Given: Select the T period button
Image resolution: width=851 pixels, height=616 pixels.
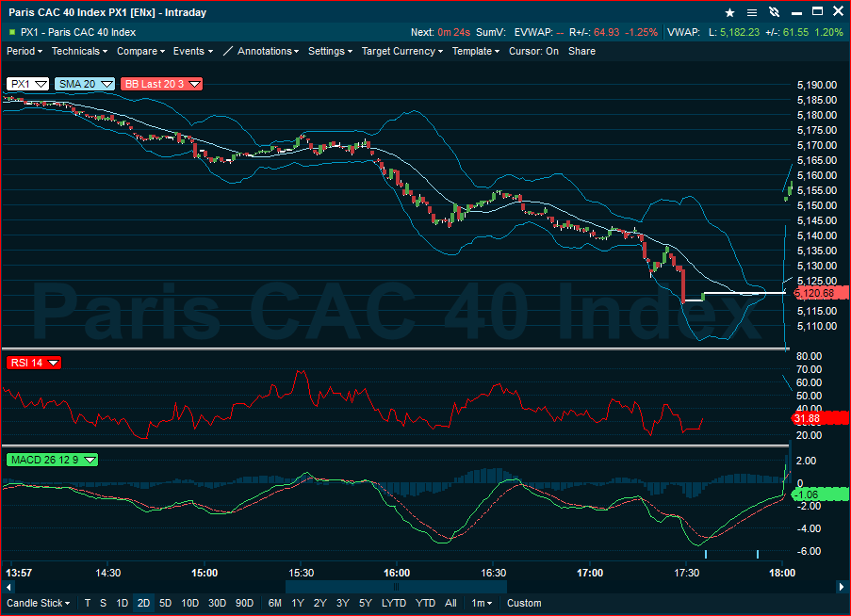Looking at the screenshot, I should point(88,603).
